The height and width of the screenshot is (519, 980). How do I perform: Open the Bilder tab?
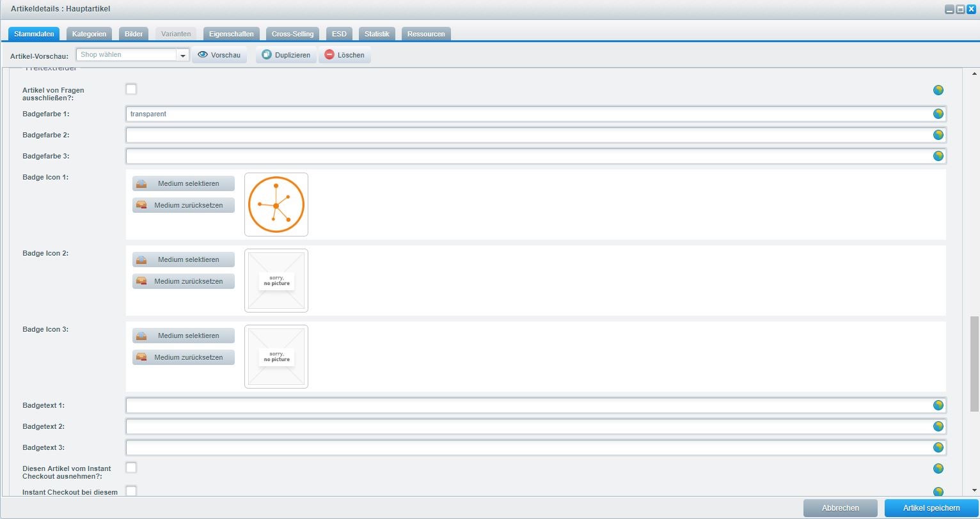tap(134, 34)
